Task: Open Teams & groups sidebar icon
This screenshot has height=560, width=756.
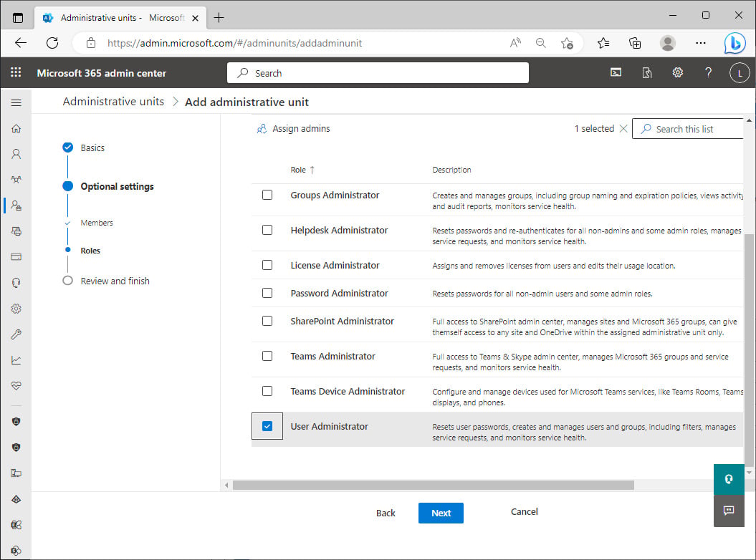Action: (x=16, y=180)
